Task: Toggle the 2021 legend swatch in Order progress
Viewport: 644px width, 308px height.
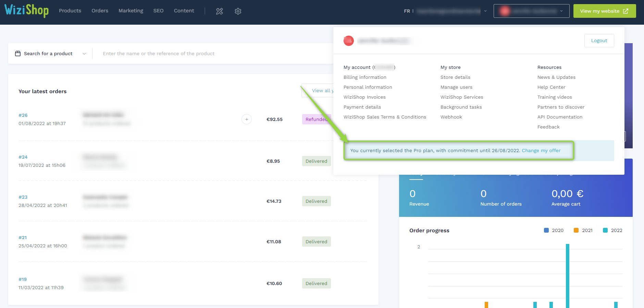Action: (x=576, y=230)
